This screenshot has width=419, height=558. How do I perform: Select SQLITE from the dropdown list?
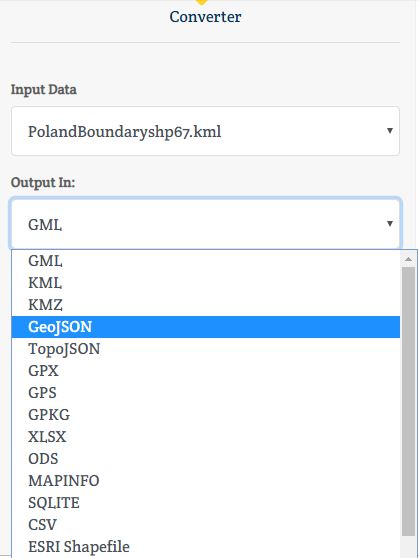(x=206, y=503)
